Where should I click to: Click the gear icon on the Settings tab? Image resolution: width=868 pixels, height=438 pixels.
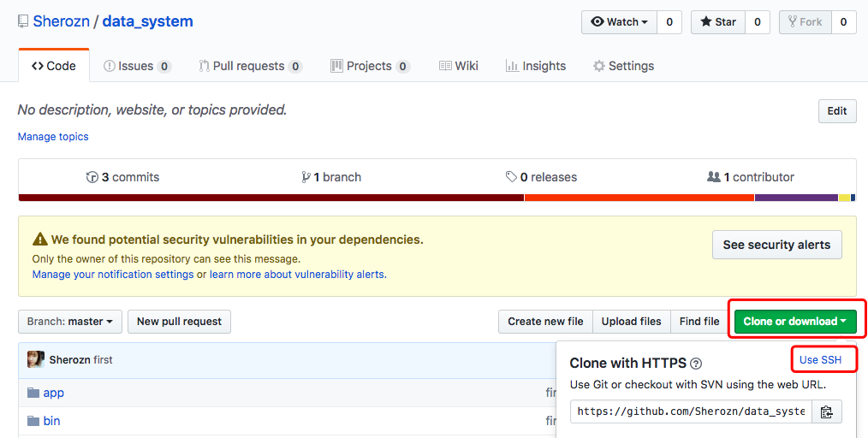pos(599,66)
